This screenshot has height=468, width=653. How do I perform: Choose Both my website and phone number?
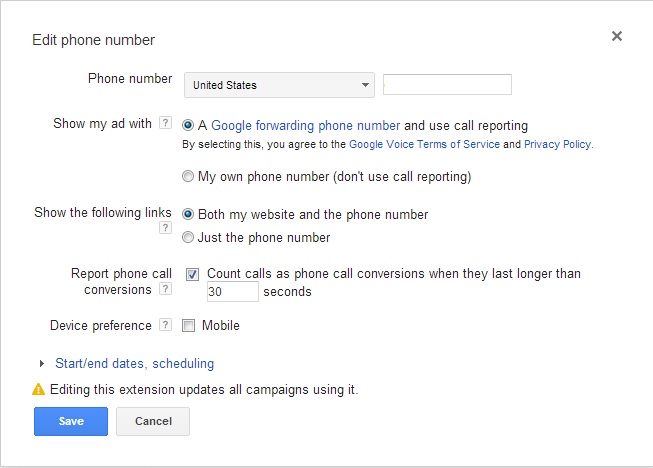point(188,214)
